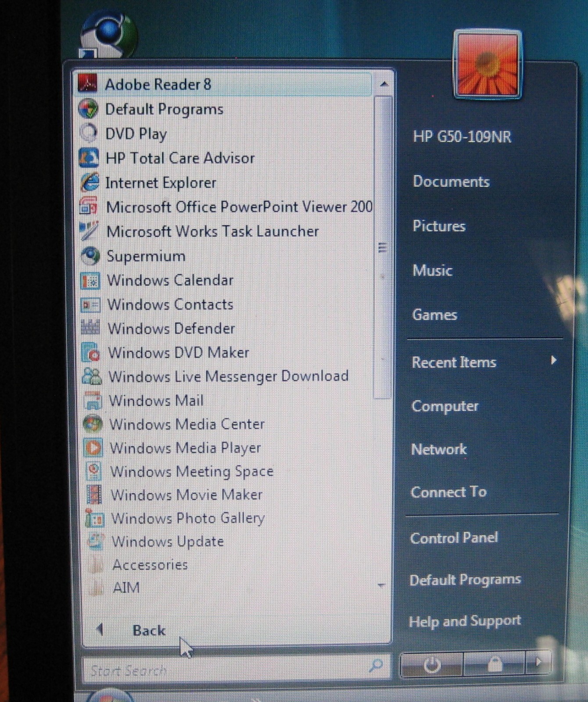Click the 'Windows Media Player' text label
The image size is (588, 702).
click(x=185, y=448)
